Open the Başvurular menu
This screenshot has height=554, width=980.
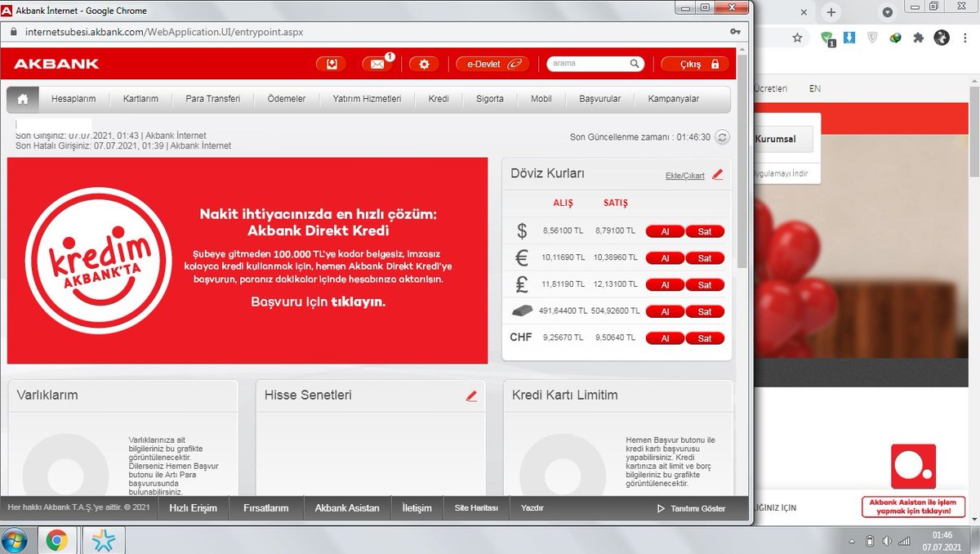point(600,99)
